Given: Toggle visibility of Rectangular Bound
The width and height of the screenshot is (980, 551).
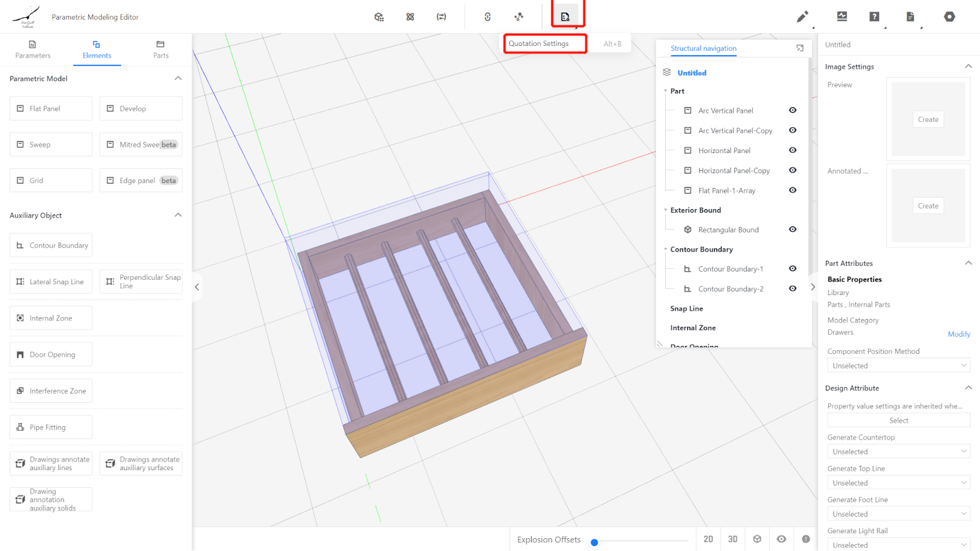Looking at the screenshot, I should (x=793, y=230).
